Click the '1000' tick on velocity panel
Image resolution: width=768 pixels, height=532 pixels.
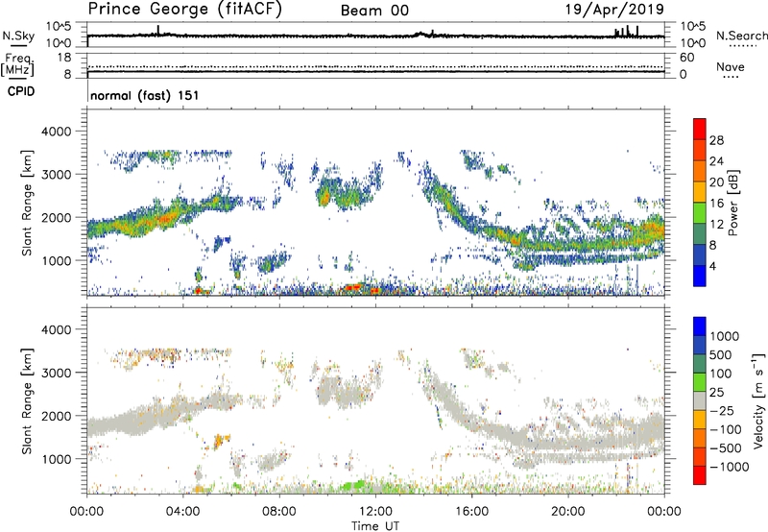[56, 459]
